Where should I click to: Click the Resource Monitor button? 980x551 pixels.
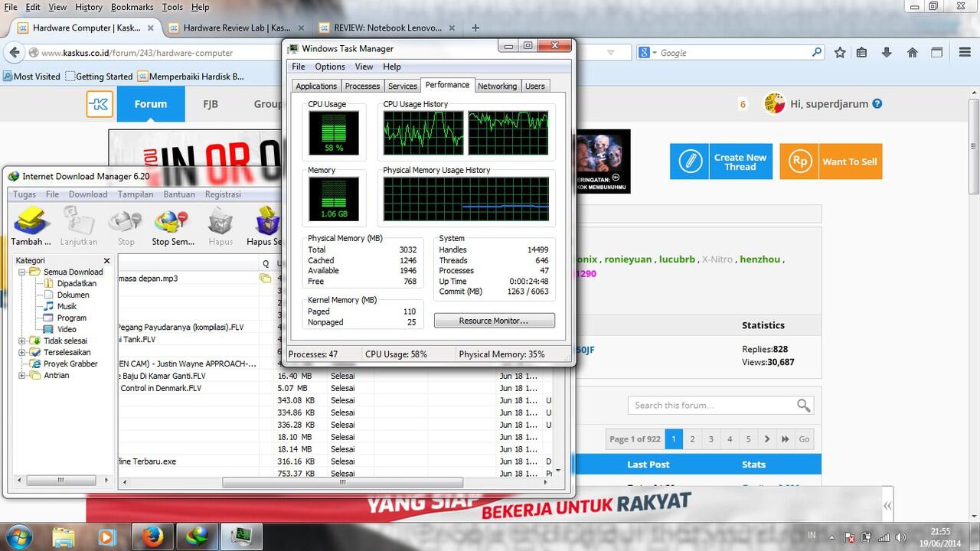[x=494, y=321]
